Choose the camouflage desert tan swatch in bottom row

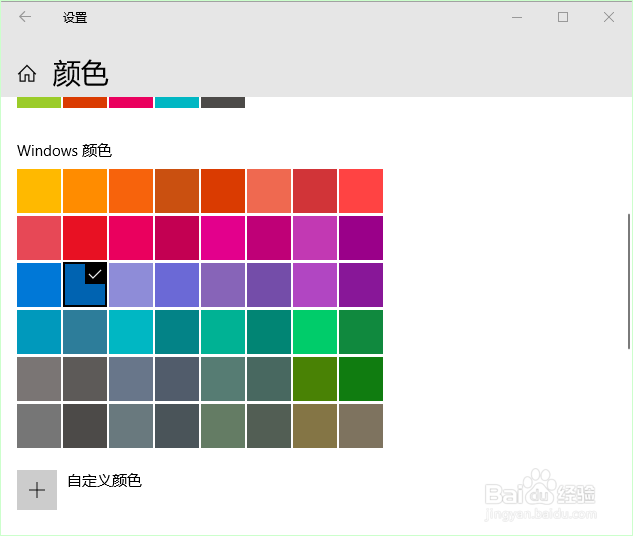(x=315, y=426)
